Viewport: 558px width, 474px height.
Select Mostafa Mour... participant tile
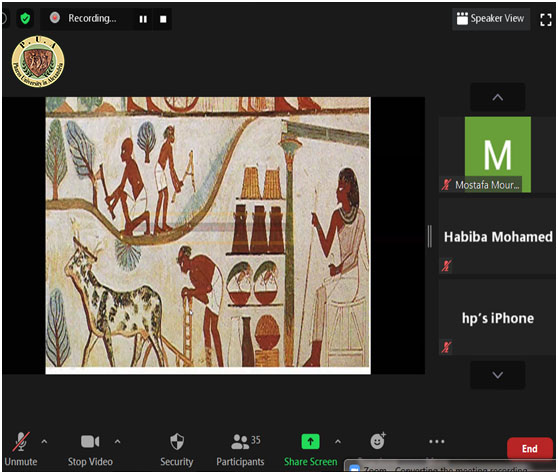[497, 155]
